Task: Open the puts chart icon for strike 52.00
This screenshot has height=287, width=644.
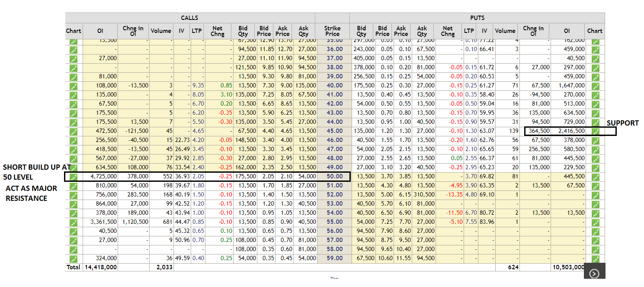Action: (595, 194)
